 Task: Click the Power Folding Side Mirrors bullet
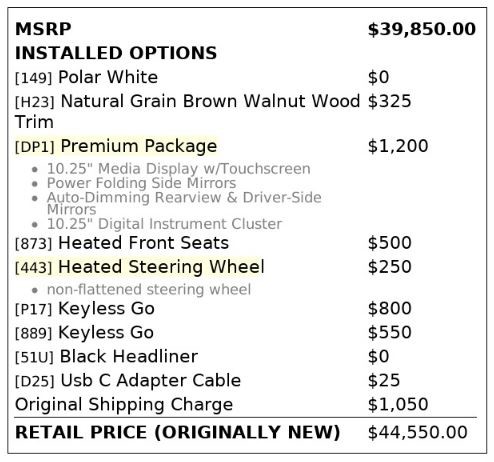pos(141,183)
